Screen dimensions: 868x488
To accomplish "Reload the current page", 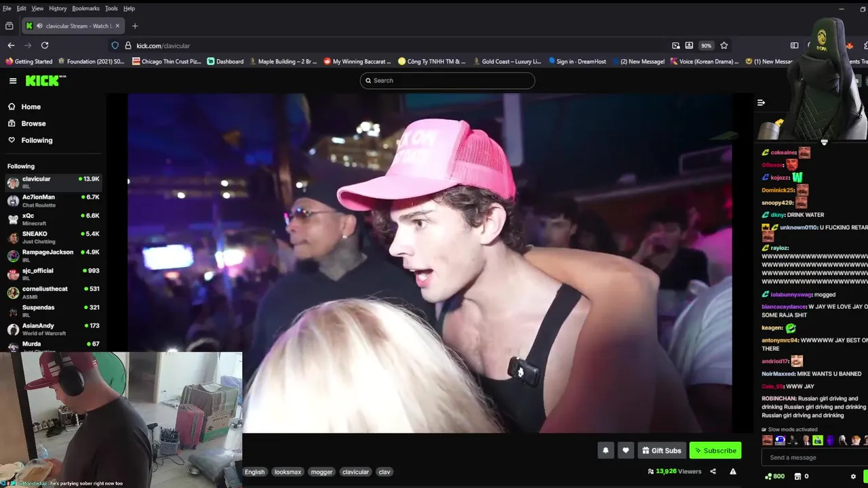I will click(45, 45).
